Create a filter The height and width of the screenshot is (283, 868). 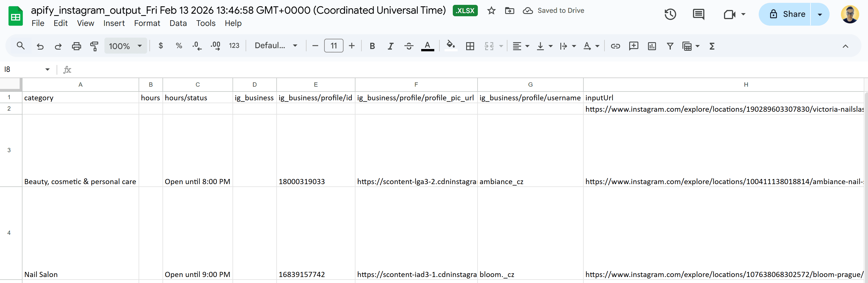670,46
